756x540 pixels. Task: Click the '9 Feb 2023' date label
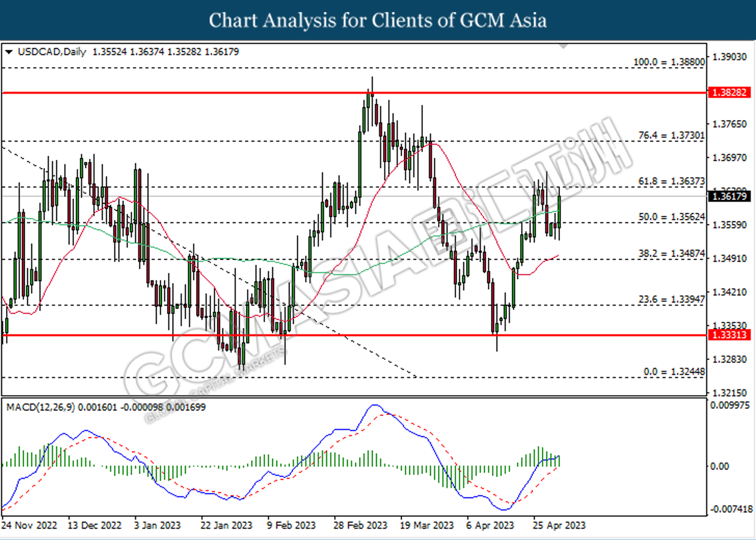tap(291, 525)
